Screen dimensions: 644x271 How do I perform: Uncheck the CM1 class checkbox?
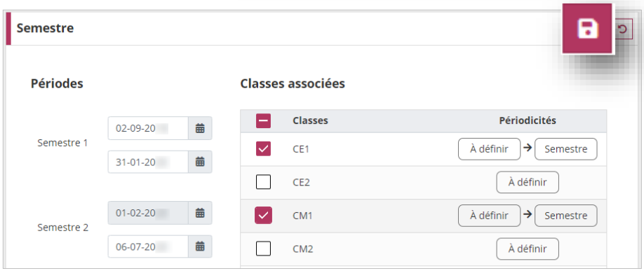point(263,215)
